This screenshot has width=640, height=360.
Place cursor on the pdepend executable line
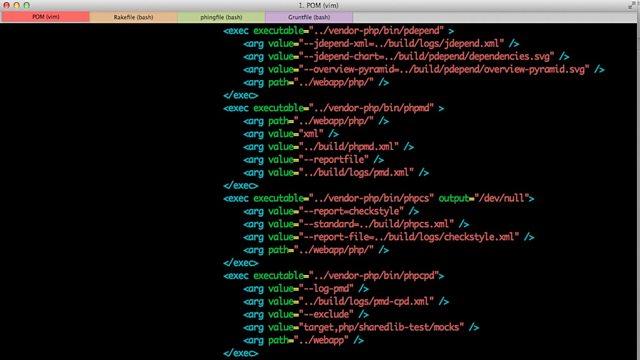pos(338,31)
